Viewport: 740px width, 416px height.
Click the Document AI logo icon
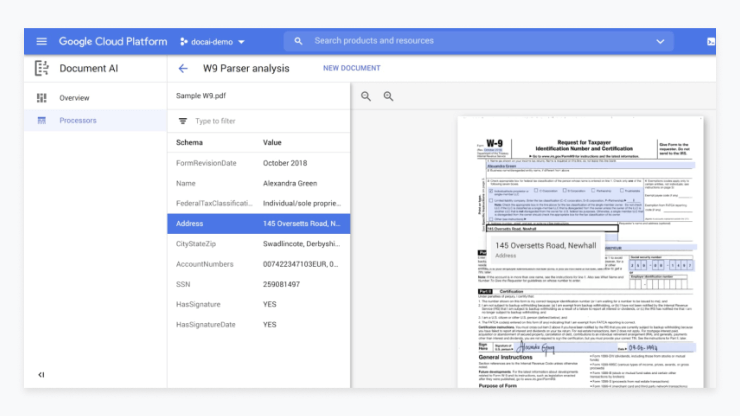click(x=42, y=68)
